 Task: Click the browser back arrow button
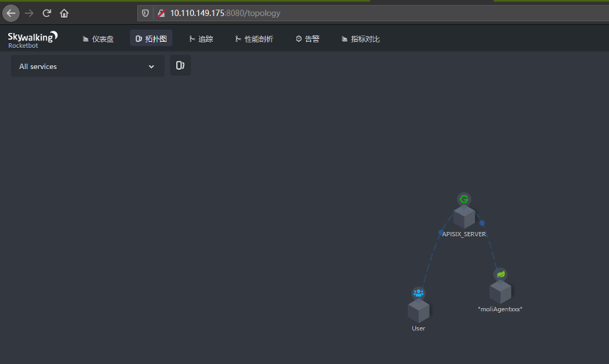coord(11,13)
